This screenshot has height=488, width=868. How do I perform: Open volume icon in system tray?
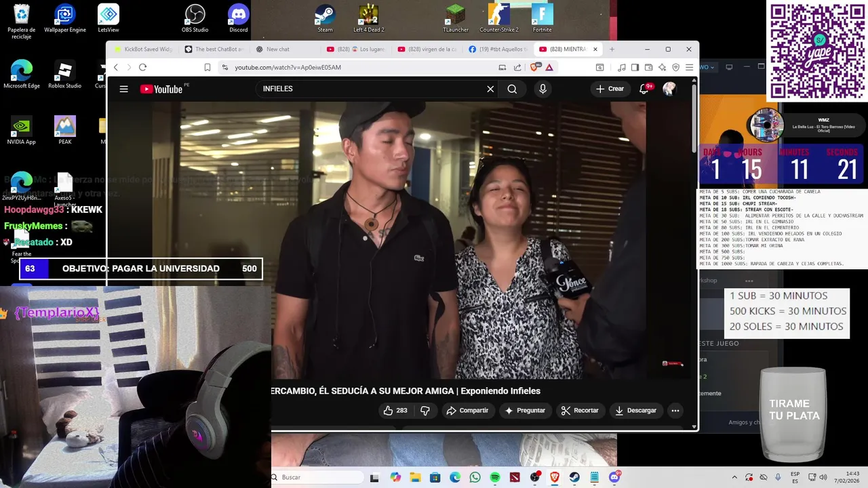[x=824, y=477]
